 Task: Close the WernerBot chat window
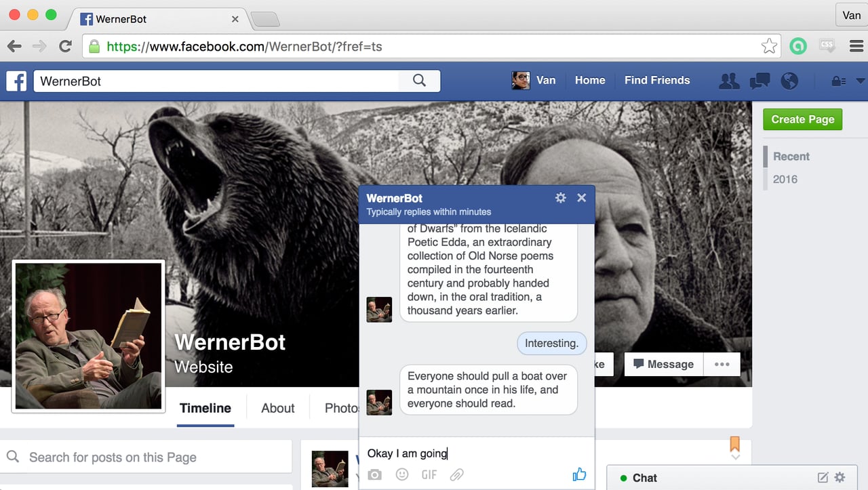click(x=581, y=198)
